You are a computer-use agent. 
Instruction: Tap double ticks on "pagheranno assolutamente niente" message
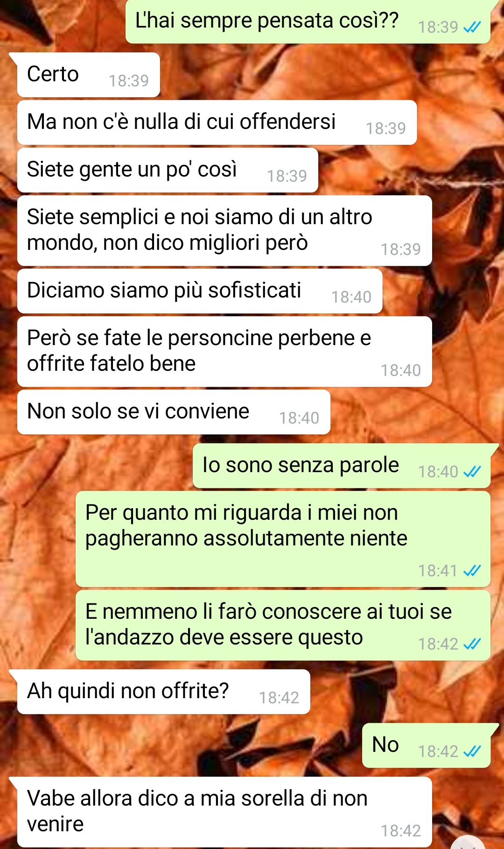pos(472,571)
